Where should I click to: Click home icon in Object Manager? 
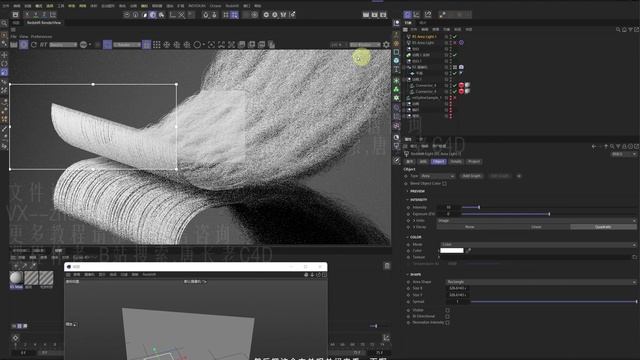click(624, 29)
